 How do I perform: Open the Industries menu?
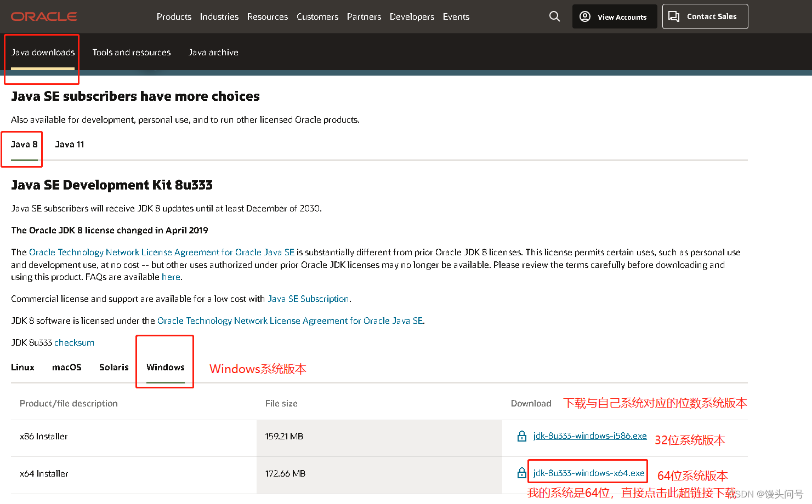[219, 16]
